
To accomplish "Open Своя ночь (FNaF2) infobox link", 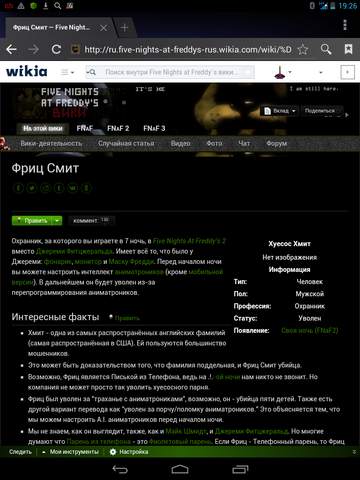I will click(310, 330).
